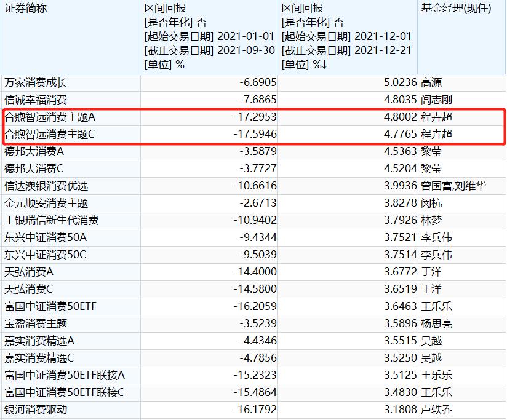Click 程卉超 in the 合煦智远消费主题A row
507x420 pixels.
436,117
